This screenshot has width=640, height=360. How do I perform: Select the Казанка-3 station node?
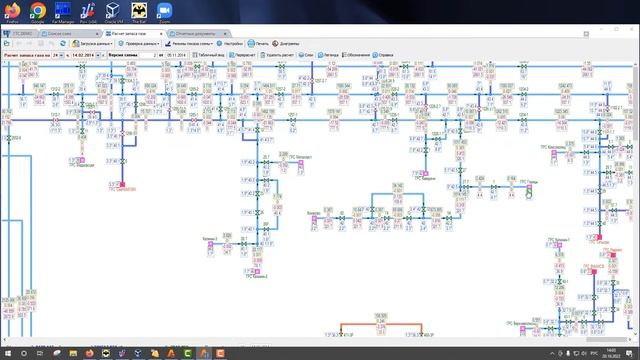211,244
